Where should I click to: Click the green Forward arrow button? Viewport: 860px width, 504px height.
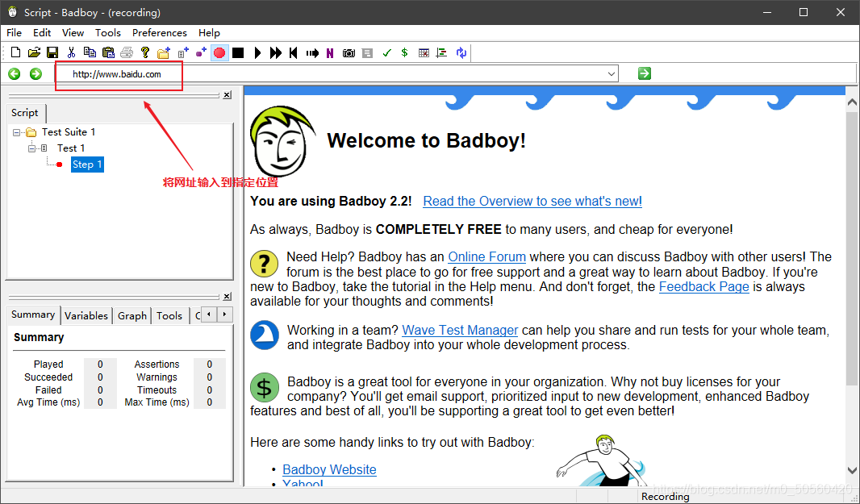[x=35, y=73]
